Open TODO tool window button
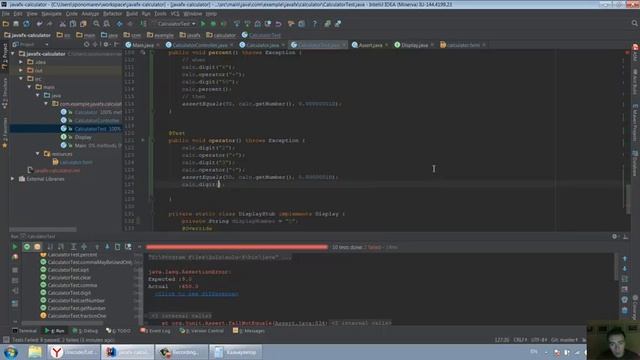 (x=118, y=331)
